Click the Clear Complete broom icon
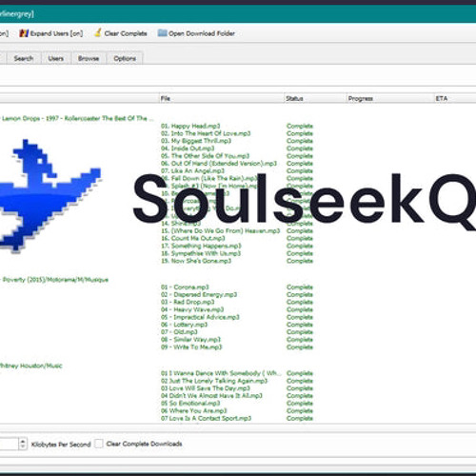 tap(98, 32)
